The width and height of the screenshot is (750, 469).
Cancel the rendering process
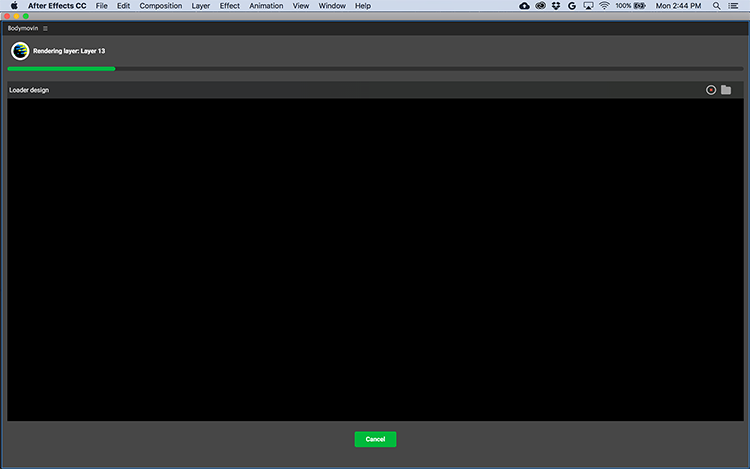click(375, 439)
